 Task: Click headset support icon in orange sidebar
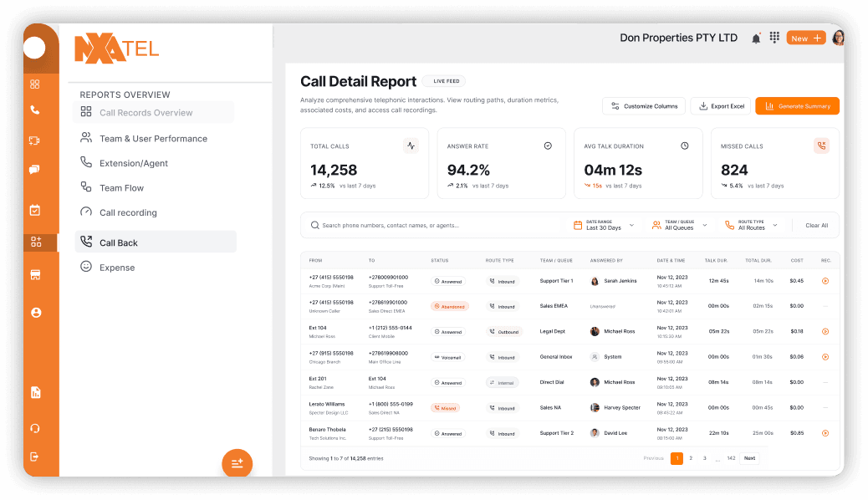35,428
